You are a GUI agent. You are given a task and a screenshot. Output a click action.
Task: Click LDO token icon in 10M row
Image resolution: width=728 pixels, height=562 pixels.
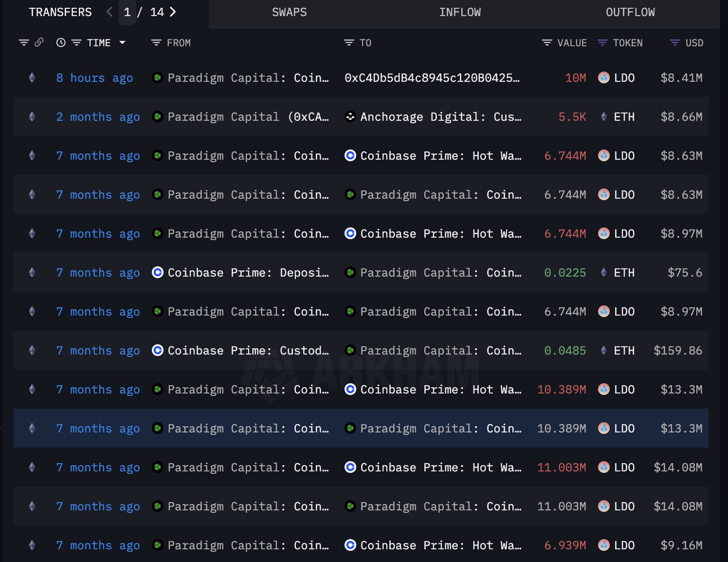603,77
